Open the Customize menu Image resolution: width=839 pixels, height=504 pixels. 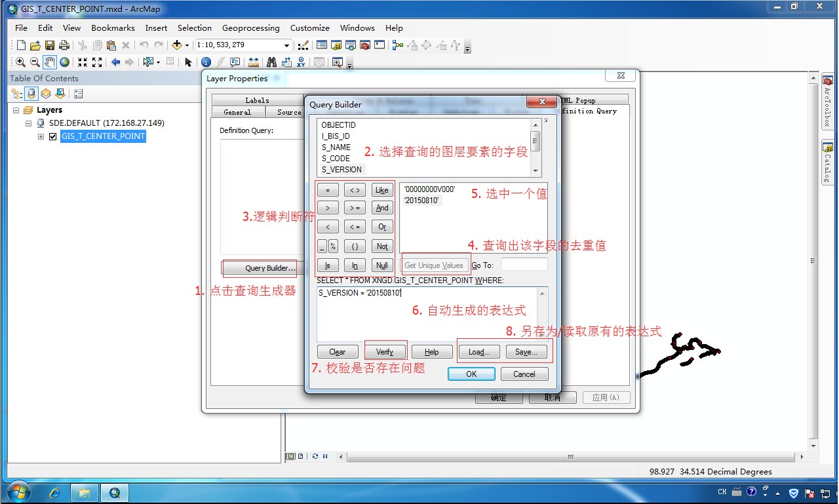pyautogui.click(x=310, y=28)
